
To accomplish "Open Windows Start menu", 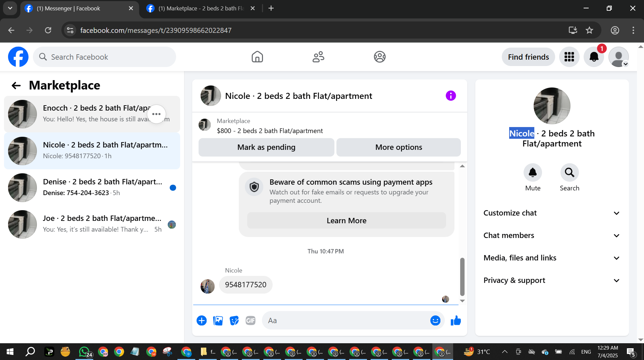I will tap(10, 352).
